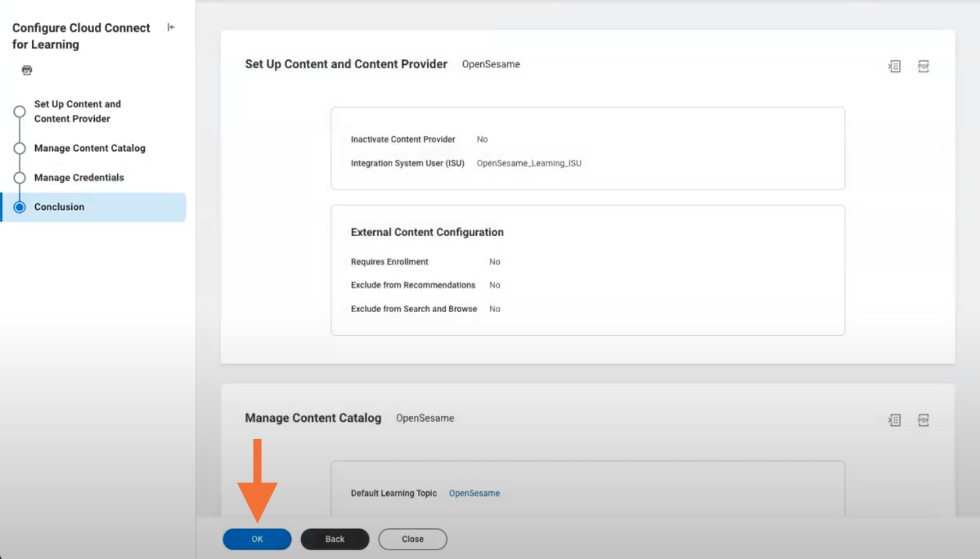Select the Manage Content Catalog step circle
980x559 pixels.
coord(19,148)
